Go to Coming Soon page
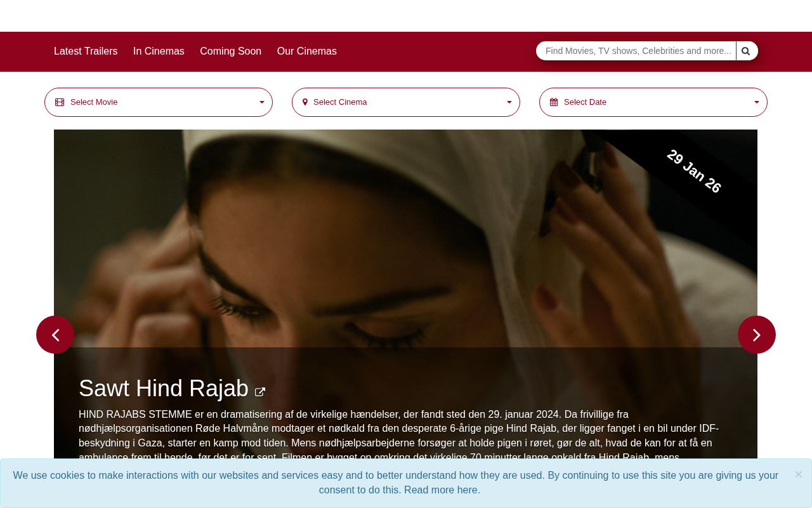 coord(231,51)
